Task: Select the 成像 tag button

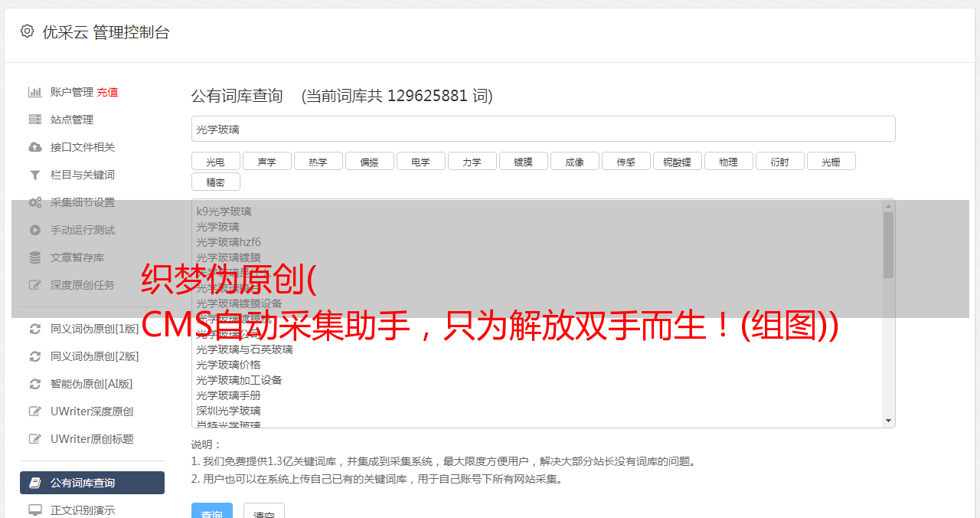Action: [574, 161]
